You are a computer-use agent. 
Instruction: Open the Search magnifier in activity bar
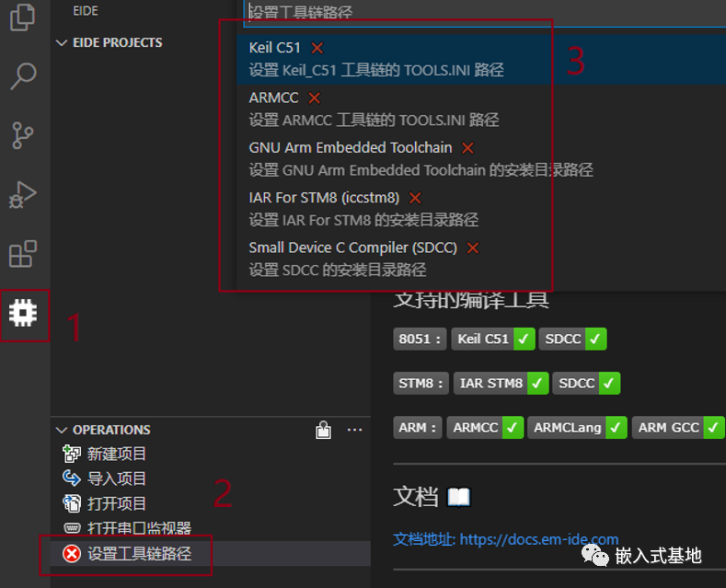coord(23,76)
